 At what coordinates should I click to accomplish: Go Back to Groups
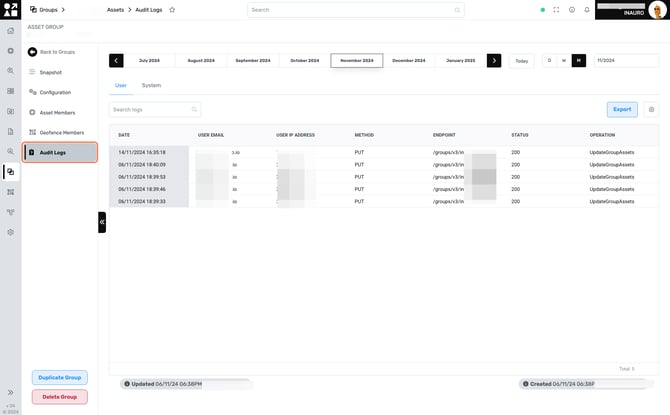[x=51, y=52]
